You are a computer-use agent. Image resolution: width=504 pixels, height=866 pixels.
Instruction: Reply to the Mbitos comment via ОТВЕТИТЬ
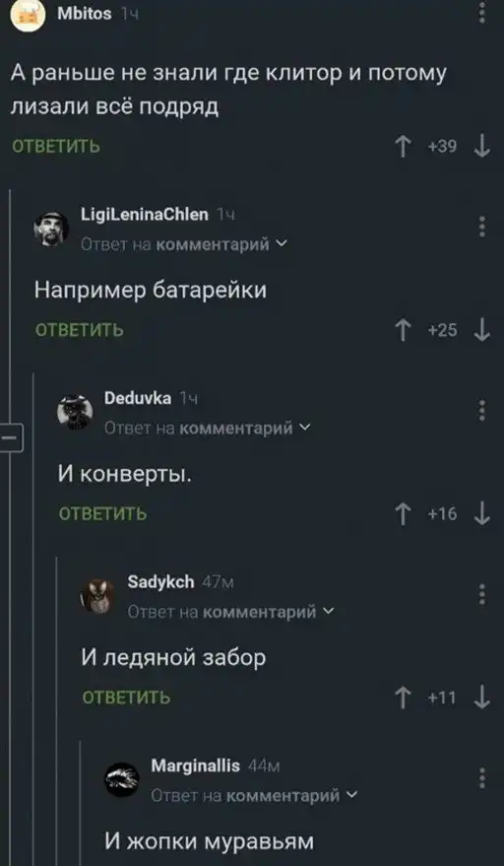[56, 147]
